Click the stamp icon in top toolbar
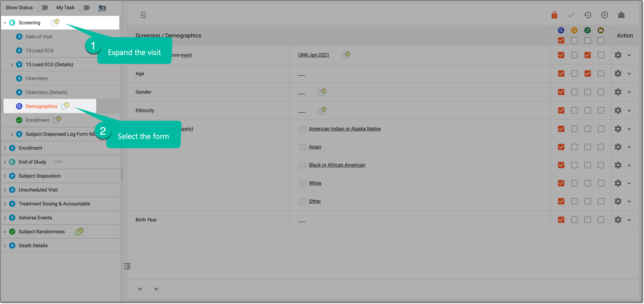This screenshot has height=304, width=644. point(621,15)
